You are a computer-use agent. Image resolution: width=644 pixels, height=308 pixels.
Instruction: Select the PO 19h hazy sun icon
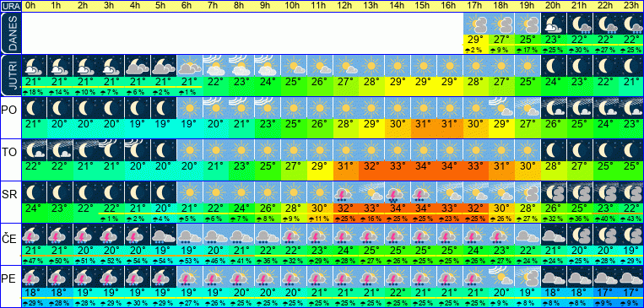coord(528,108)
